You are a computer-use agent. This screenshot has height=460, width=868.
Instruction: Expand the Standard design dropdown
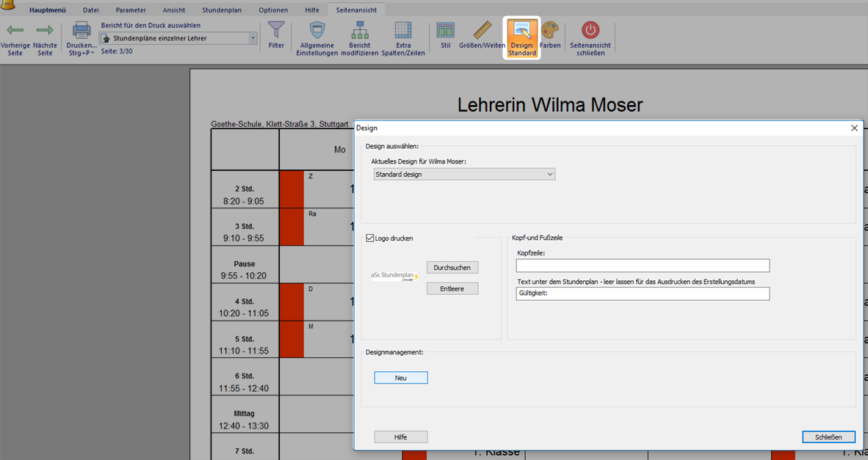[x=549, y=175]
